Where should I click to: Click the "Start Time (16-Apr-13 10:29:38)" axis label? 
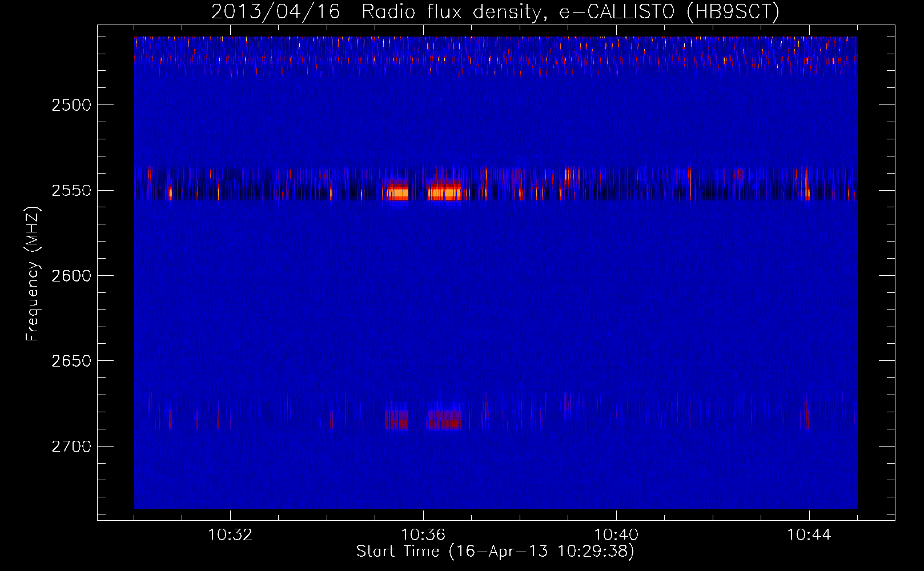pos(495,552)
